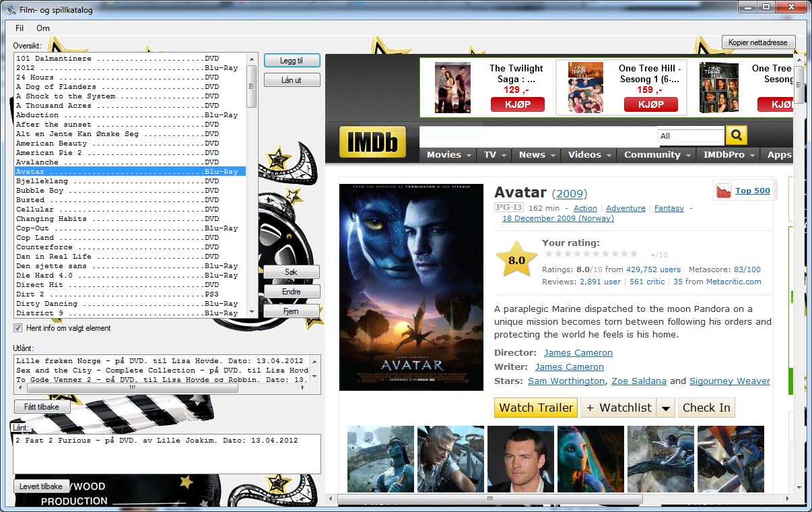Click the 'Fjern' button
This screenshot has width=812, height=512.
click(292, 311)
